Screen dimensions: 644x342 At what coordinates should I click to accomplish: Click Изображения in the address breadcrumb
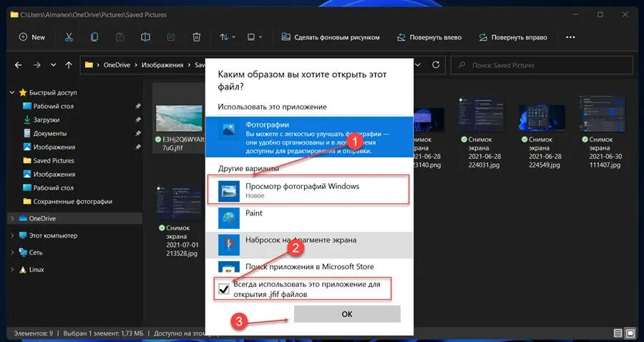(x=162, y=65)
